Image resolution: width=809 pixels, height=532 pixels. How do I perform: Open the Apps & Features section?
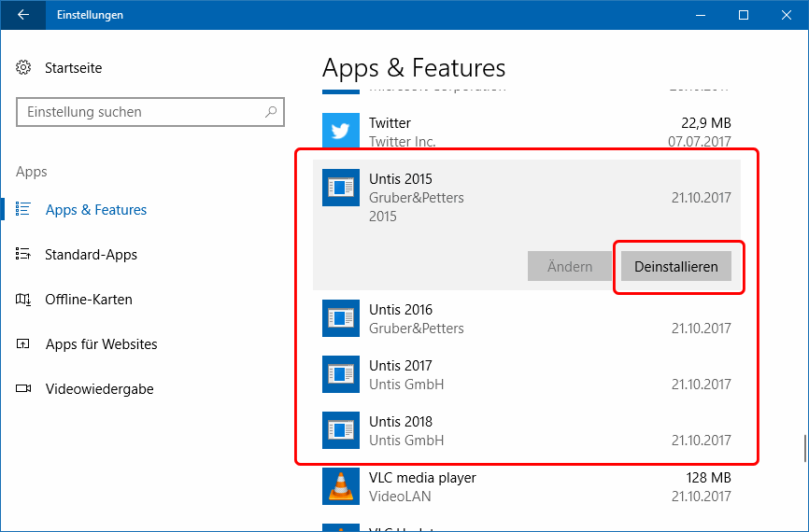pyautogui.click(x=95, y=210)
